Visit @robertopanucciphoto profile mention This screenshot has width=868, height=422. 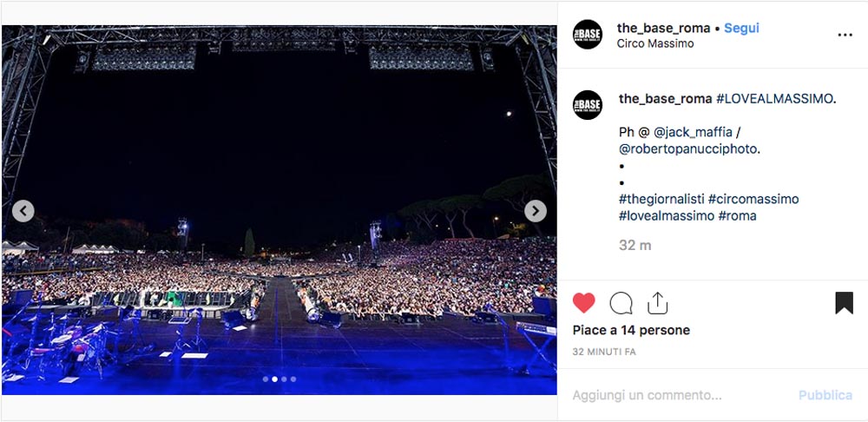(688, 149)
